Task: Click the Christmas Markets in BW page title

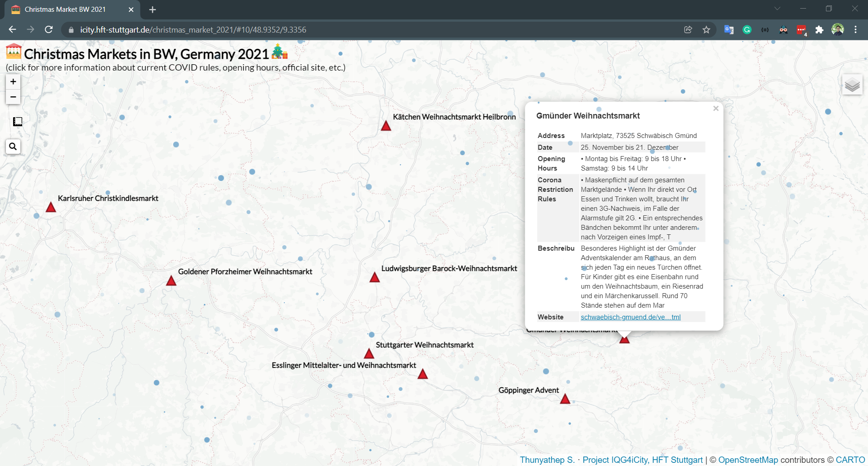Action: point(146,54)
